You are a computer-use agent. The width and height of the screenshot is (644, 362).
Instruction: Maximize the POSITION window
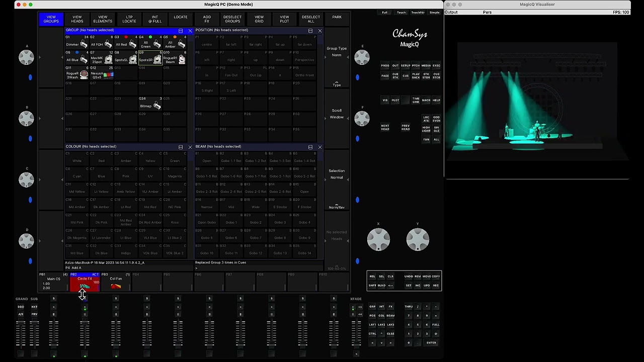pyautogui.click(x=310, y=31)
